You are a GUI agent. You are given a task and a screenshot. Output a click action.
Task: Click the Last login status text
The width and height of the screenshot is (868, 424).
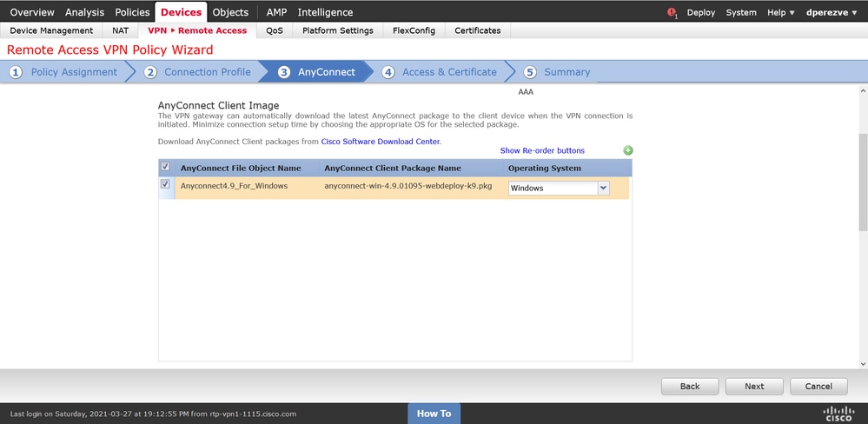(x=153, y=414)
